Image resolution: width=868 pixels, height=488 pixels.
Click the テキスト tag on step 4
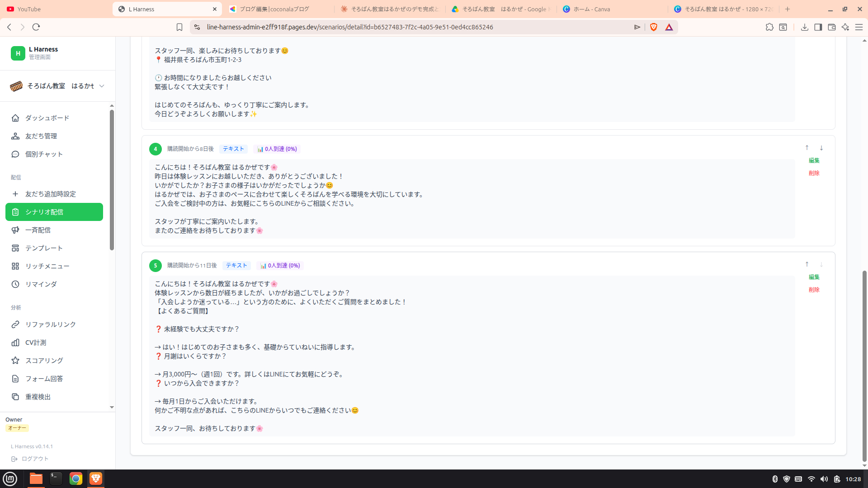233,149
